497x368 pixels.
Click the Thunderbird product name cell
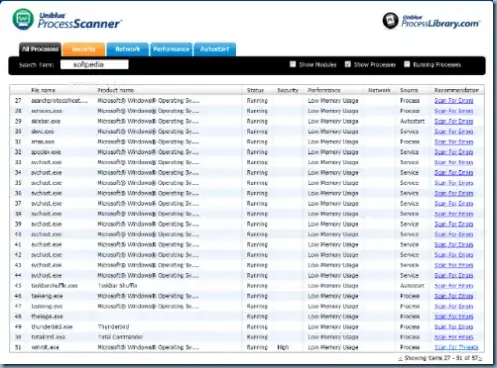(x=113, y=327)
